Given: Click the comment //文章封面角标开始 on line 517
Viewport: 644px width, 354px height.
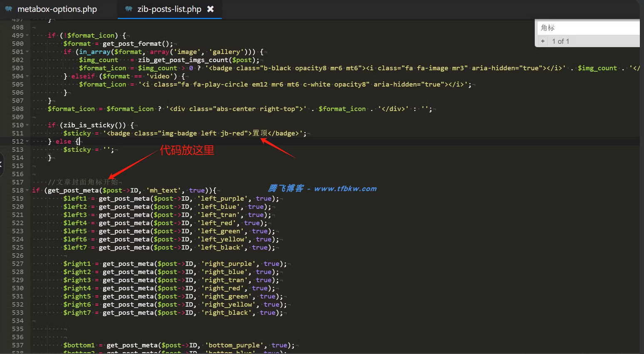Looking at the screenshot, I should tap(83, 182).
